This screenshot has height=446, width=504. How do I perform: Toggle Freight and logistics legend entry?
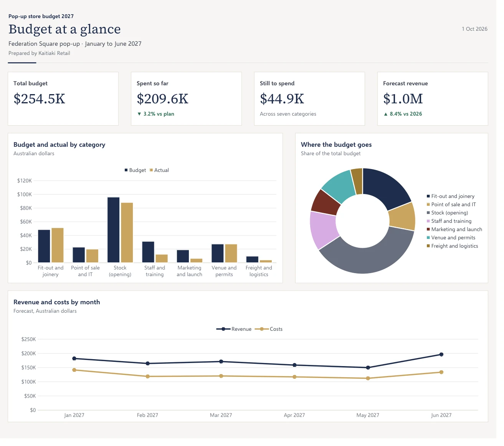[453, 246]
